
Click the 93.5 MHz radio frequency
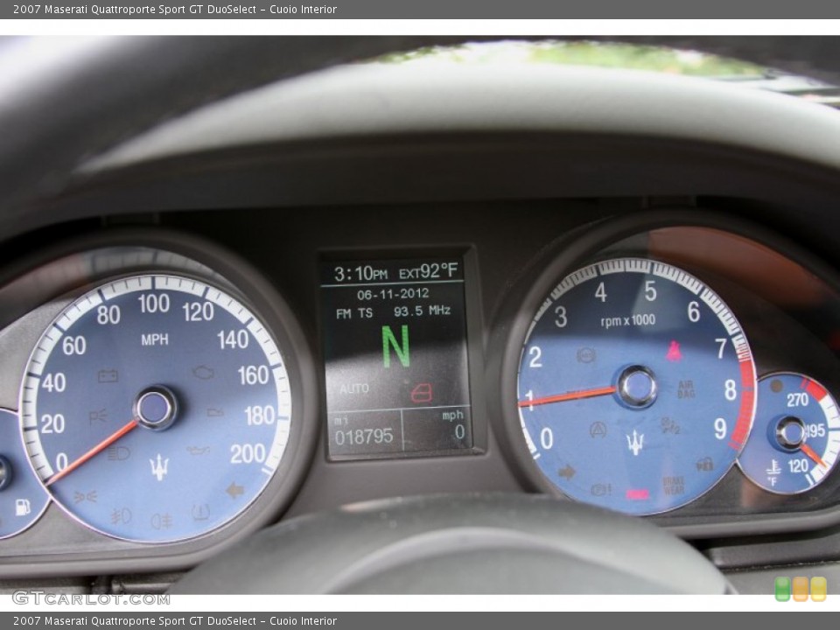coord(422,311)
